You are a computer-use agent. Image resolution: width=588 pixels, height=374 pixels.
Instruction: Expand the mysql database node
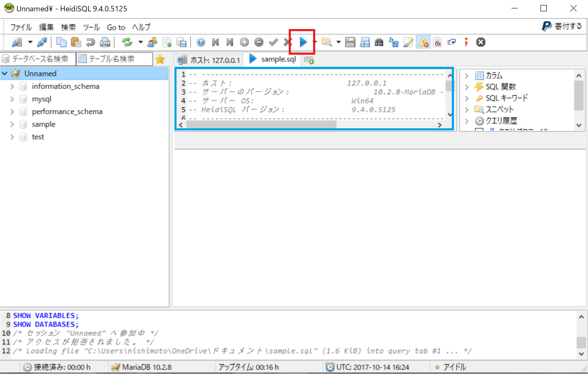12,99
